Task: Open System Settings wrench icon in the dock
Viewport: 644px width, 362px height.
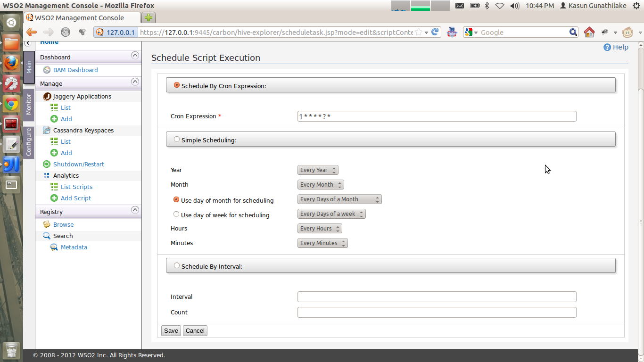Action: coord(11,83)
